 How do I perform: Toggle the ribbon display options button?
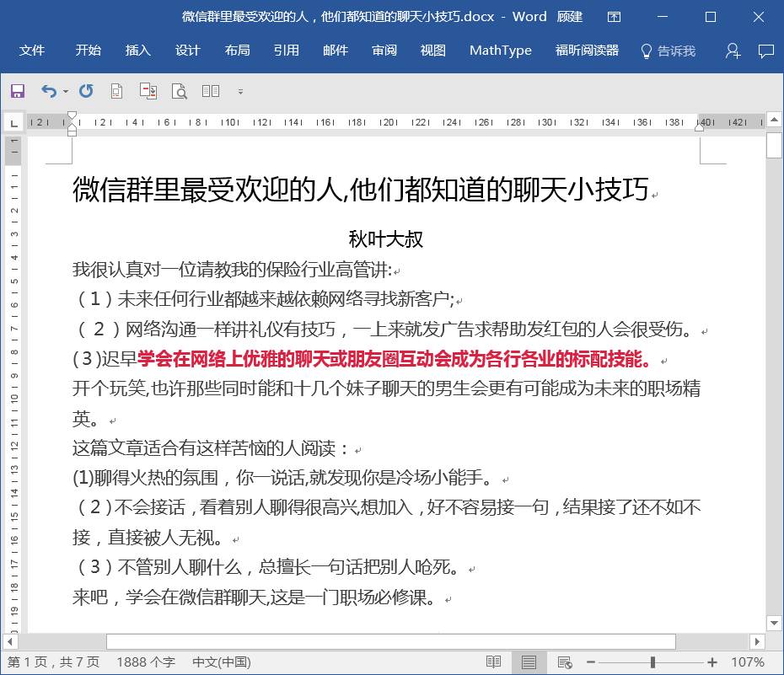(x=615, y=17)
